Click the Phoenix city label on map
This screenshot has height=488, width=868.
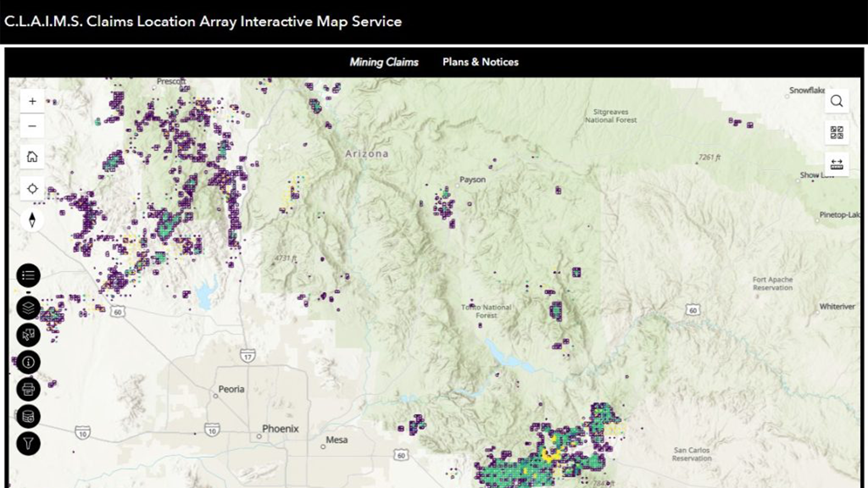(280, 429)
